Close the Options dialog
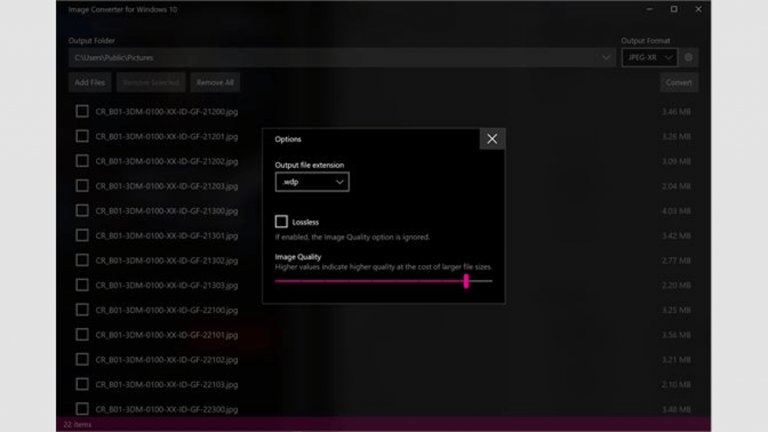This screenshot has width=768, height=432. pos(492,139)
